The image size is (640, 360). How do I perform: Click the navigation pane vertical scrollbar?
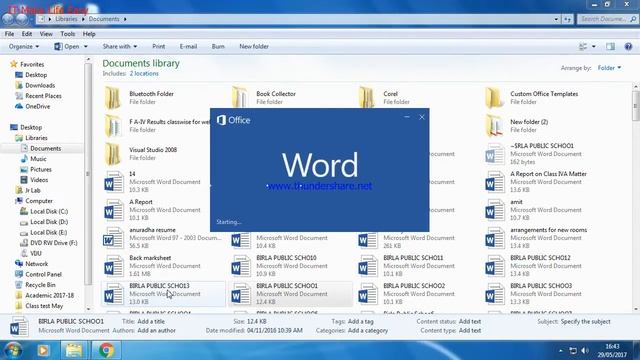(88, 175)
